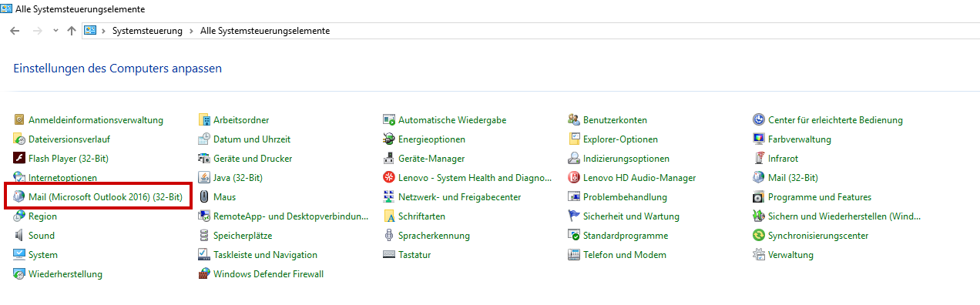Screen dimensions: 980x305
Task: Click Alle Systemsteuerungselemente breadcrumb
Action: point(265,31)
